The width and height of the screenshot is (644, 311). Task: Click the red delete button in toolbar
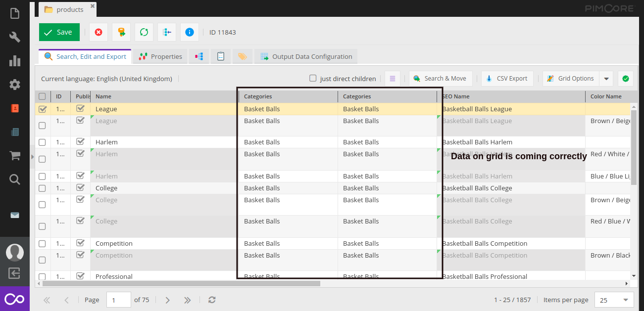(99, 32)
